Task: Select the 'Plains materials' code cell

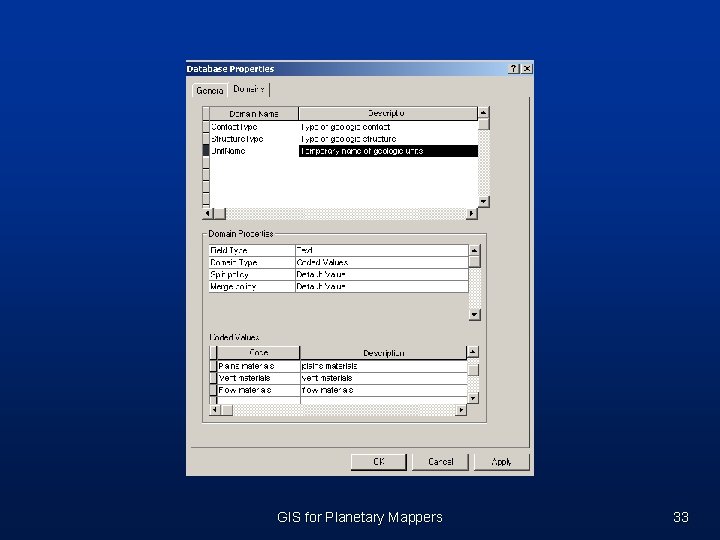Action: [259, 366]
